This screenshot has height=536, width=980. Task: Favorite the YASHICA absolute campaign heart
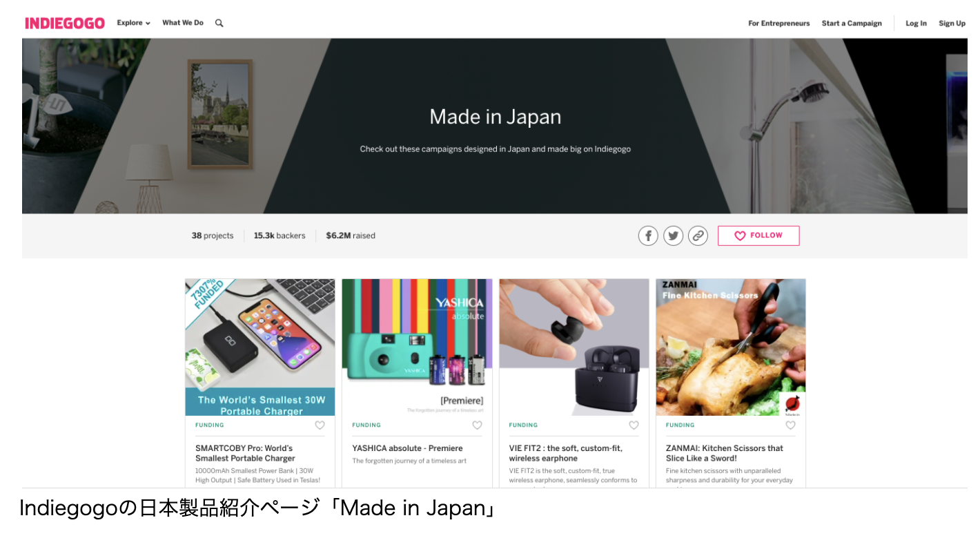click(x=477, y=425)
